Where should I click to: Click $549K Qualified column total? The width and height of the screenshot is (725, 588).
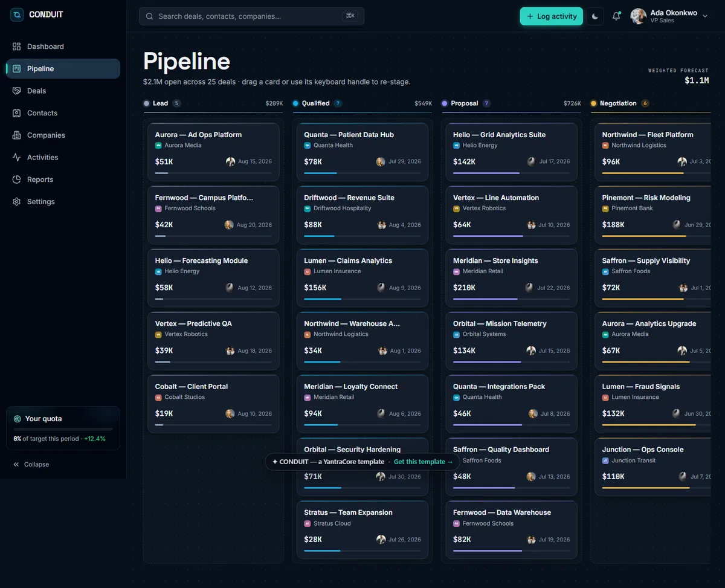pos(423,103)
